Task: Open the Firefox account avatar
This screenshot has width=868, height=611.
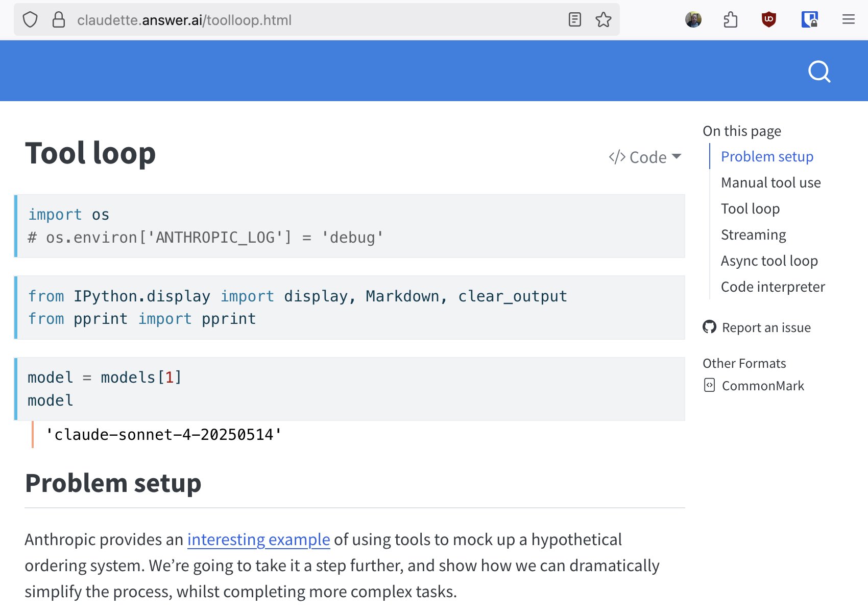Action: (693, 20)
